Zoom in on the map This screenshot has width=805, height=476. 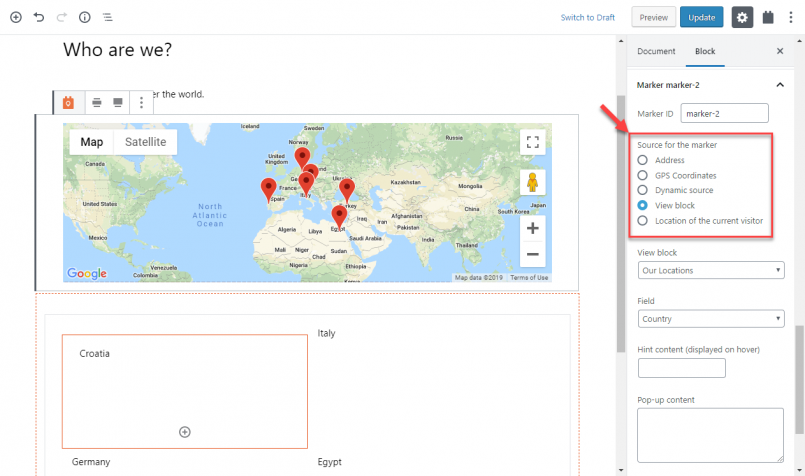(532, 228)
